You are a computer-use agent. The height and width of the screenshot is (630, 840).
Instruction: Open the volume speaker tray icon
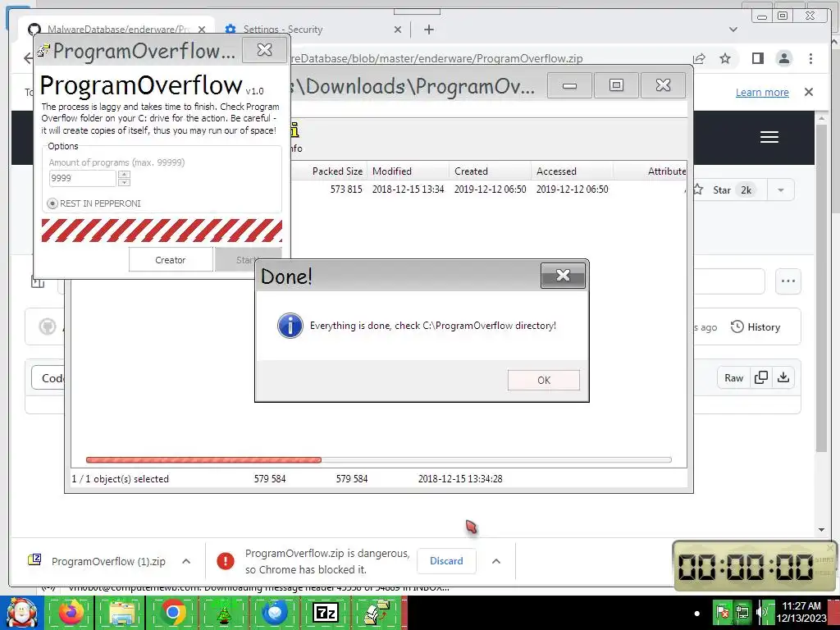763,612
